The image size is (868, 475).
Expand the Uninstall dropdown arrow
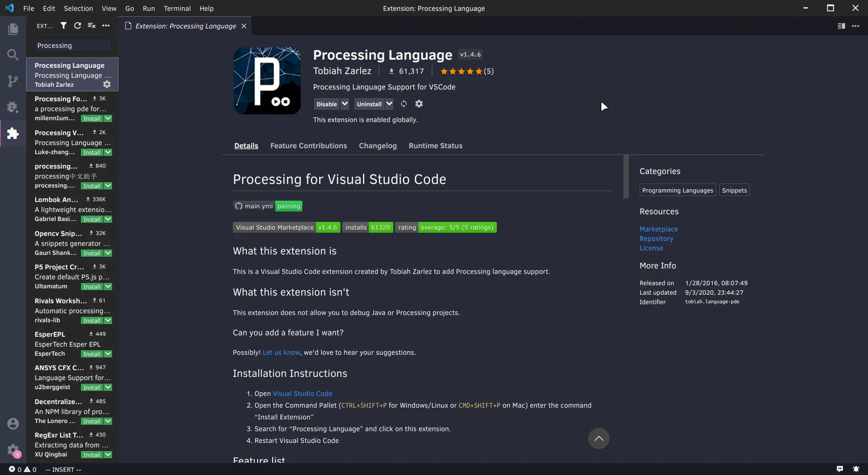point(389,104)
